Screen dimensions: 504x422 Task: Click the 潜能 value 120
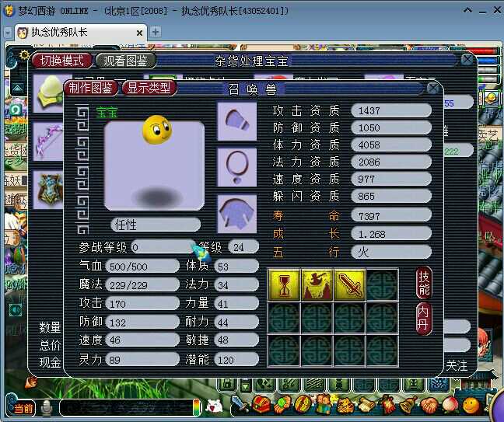[236, 359]
